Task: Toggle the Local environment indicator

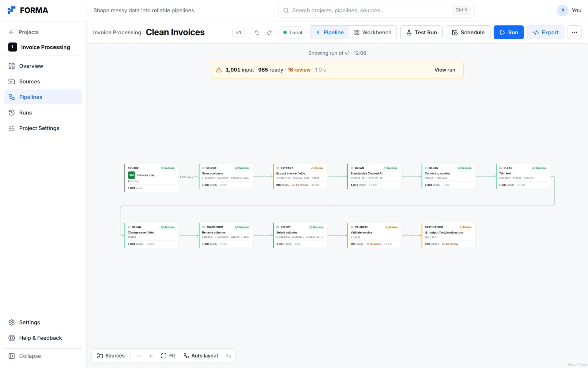Action: (x=292, y=33)
